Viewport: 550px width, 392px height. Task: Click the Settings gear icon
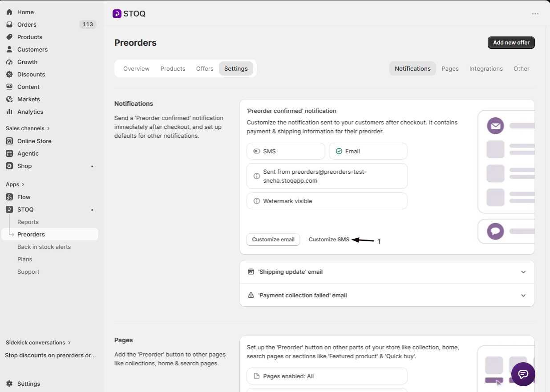pos(9,384)
